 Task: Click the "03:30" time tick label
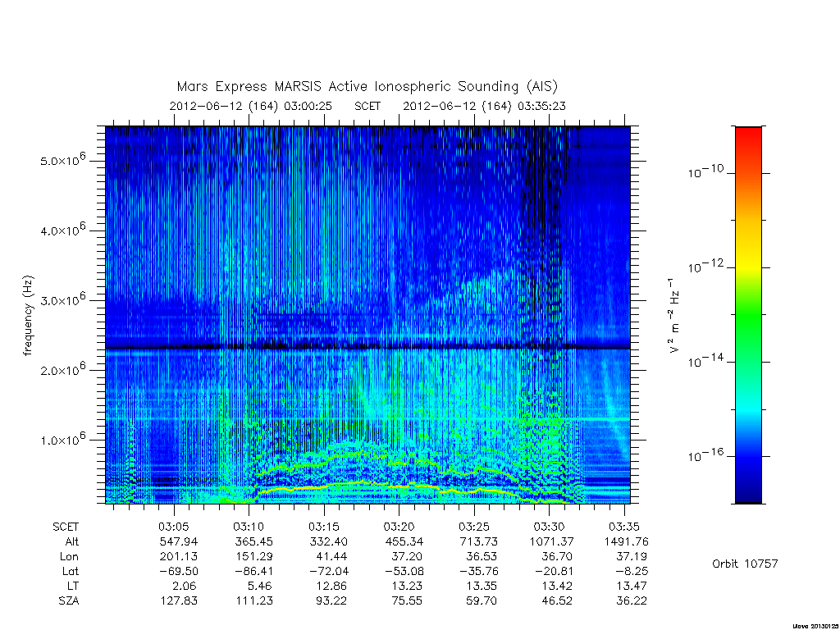coord(550,527)
